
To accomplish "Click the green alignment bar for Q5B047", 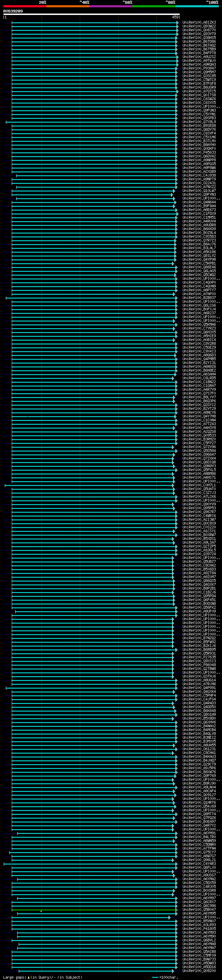I will pyautogui.click(x=94, y=910).
